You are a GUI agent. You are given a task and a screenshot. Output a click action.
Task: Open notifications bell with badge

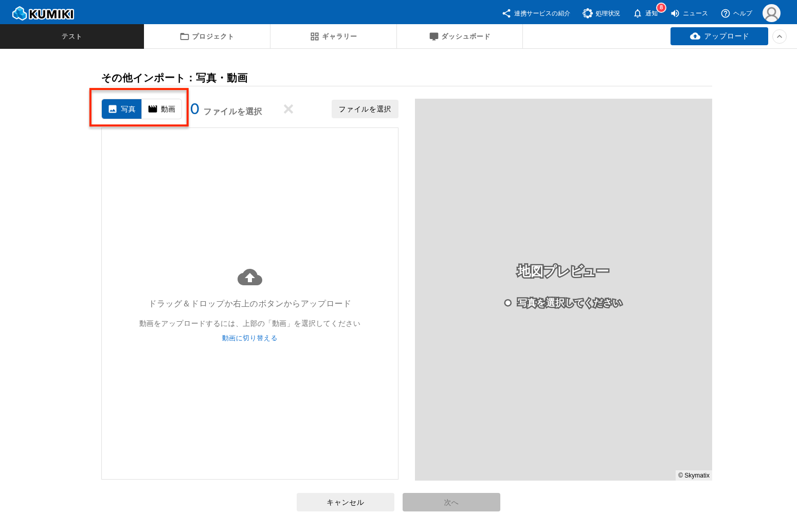tap(638, 13)
